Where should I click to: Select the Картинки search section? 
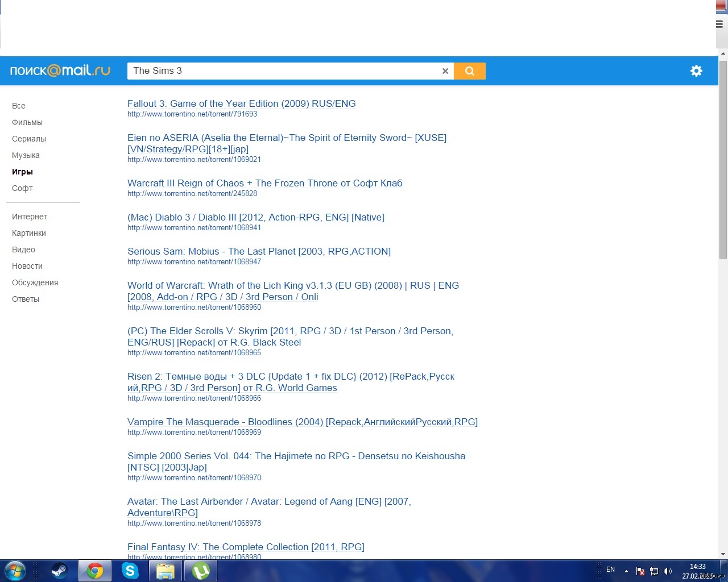click(x=29, y=233)
